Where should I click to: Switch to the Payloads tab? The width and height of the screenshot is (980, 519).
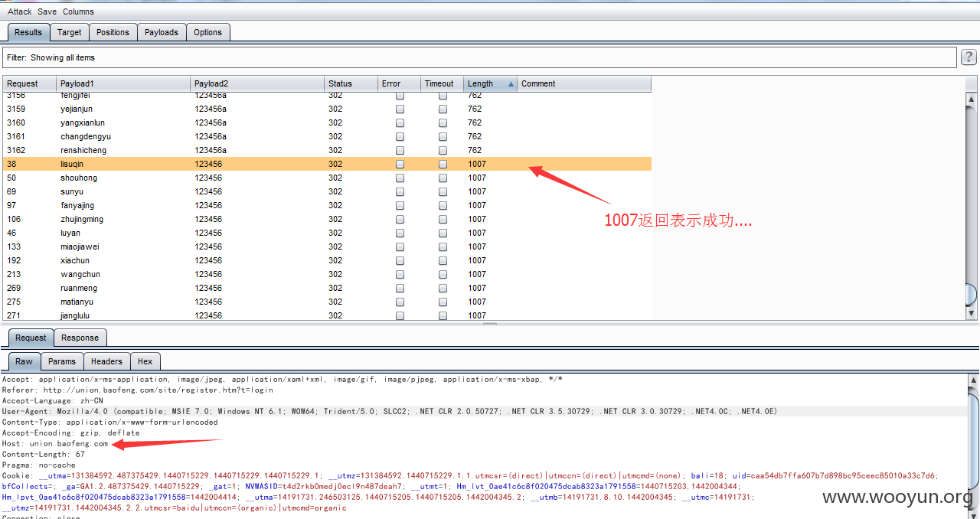click(x=162, y=32)
